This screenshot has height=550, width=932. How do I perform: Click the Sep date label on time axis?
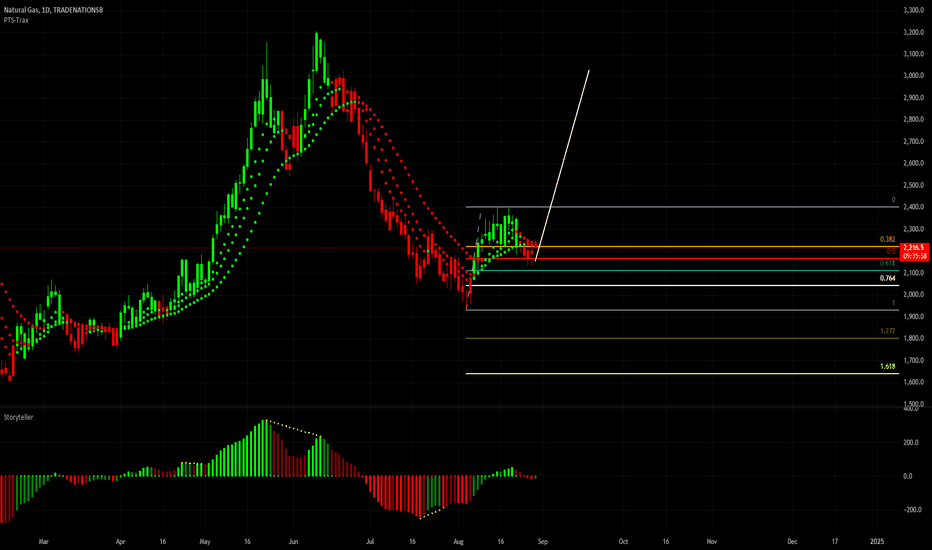(x=542, y=542)
